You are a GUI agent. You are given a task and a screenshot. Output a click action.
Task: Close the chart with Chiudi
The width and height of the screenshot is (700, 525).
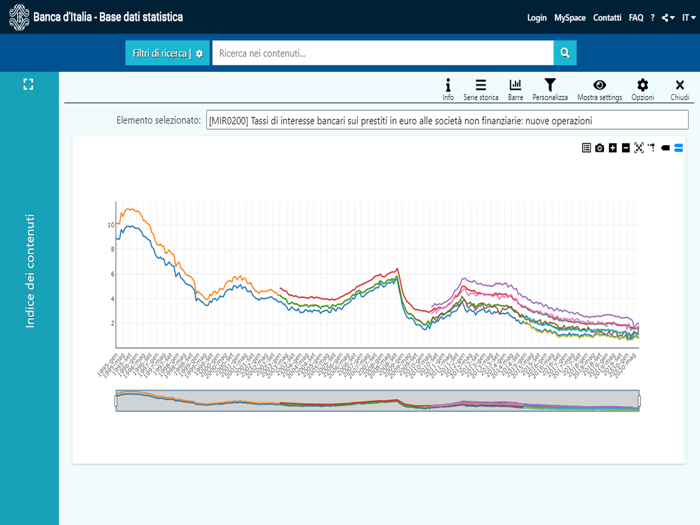679,89
